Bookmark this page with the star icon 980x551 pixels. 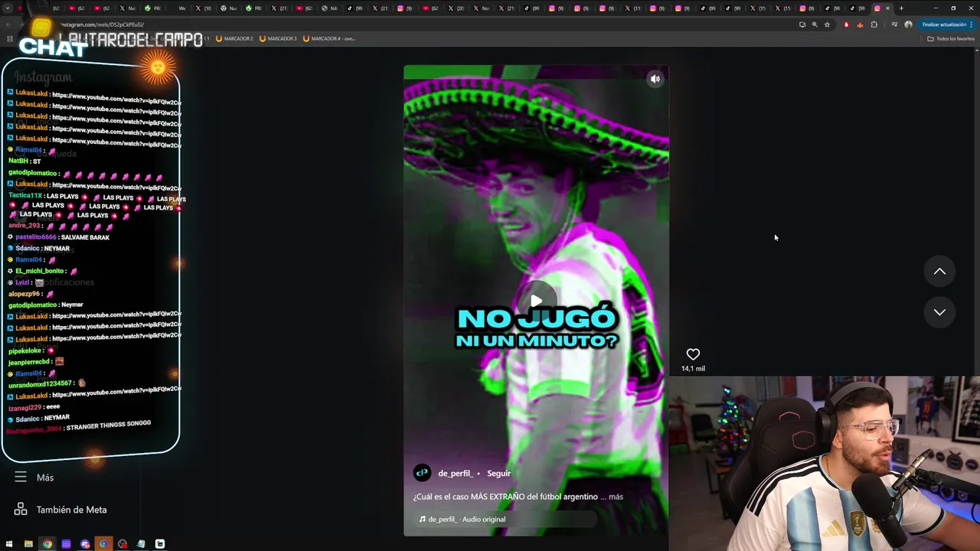tap(827, 24)
